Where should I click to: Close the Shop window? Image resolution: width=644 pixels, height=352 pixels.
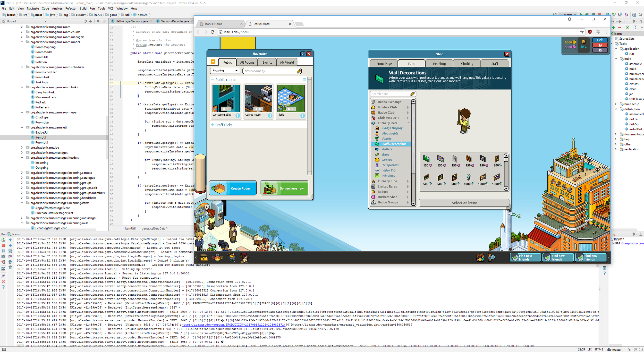click(507, 54)
